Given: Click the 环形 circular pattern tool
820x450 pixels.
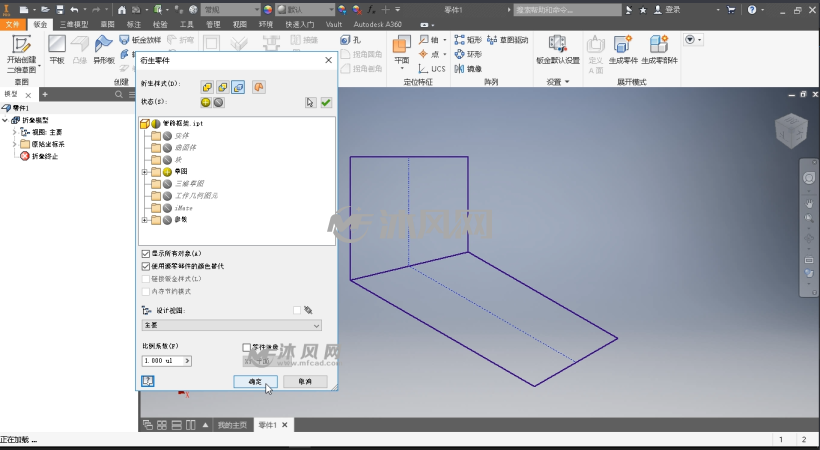Looking at the screenshot, I should (468, 54).
